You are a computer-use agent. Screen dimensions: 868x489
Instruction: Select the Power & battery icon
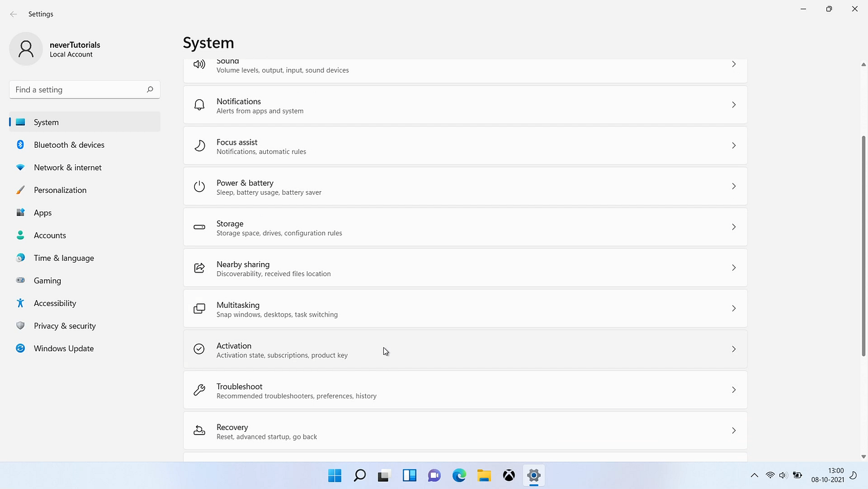[199, 186]
